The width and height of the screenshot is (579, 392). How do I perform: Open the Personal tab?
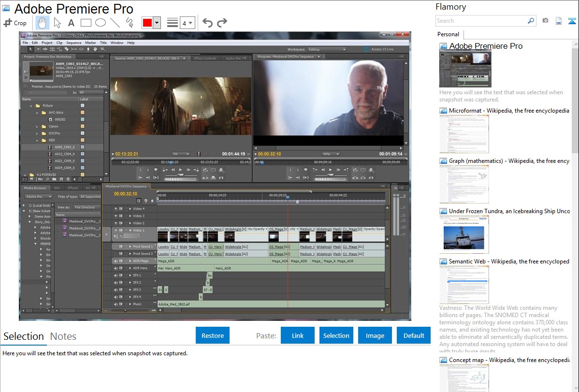pos(448,34)
